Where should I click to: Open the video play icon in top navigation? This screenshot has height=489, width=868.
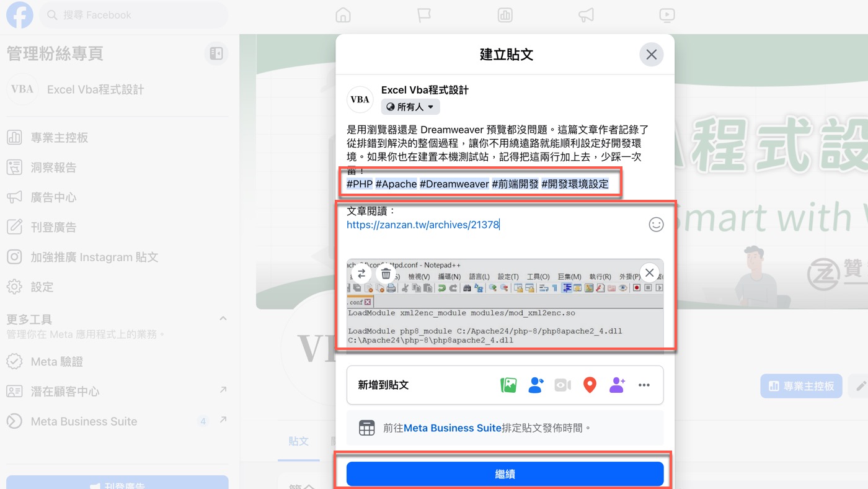click(x=667, y=16)
